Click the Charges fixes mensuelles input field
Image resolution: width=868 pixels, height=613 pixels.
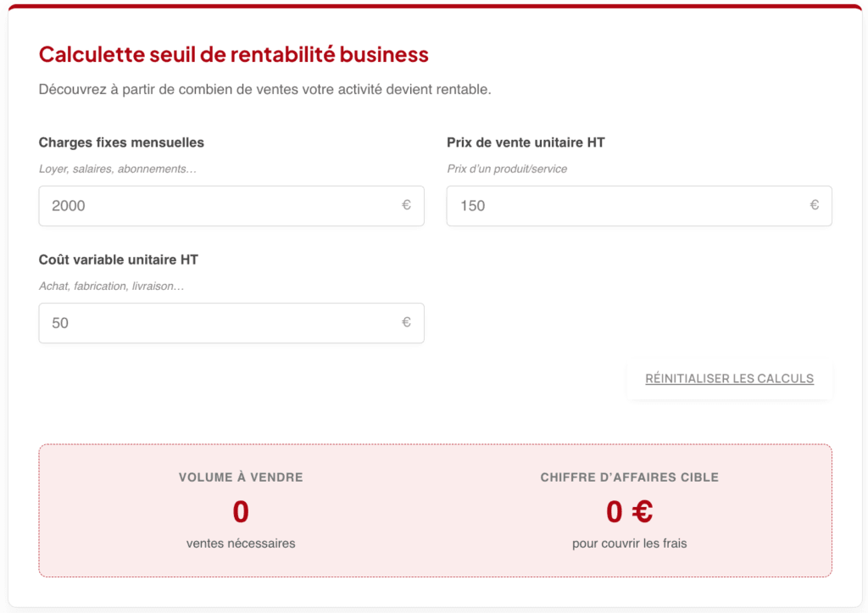tap(231, 205)
